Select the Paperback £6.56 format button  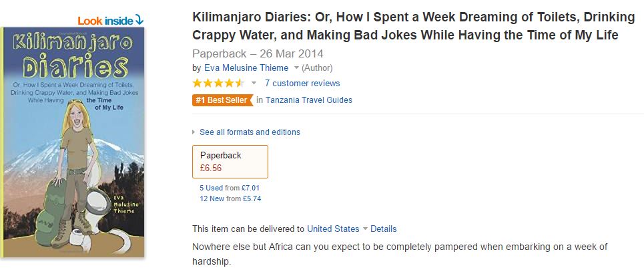[x=230, y=162]
